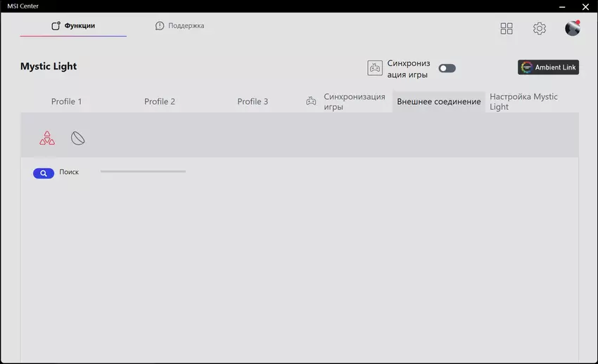Image resolution: width=598 pixels, height=364 pixels.
Task: Click the Поиск label text
Action: (x=69, y=172)
